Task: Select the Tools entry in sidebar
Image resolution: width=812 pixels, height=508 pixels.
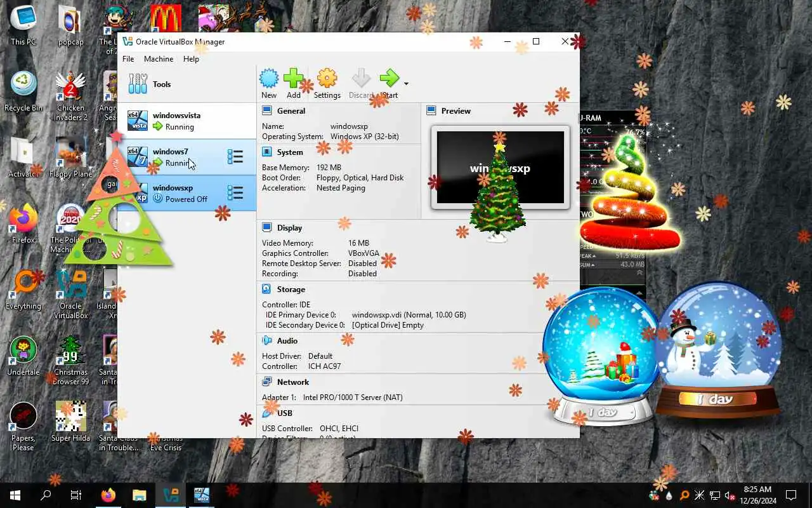Action: (187, 84)
